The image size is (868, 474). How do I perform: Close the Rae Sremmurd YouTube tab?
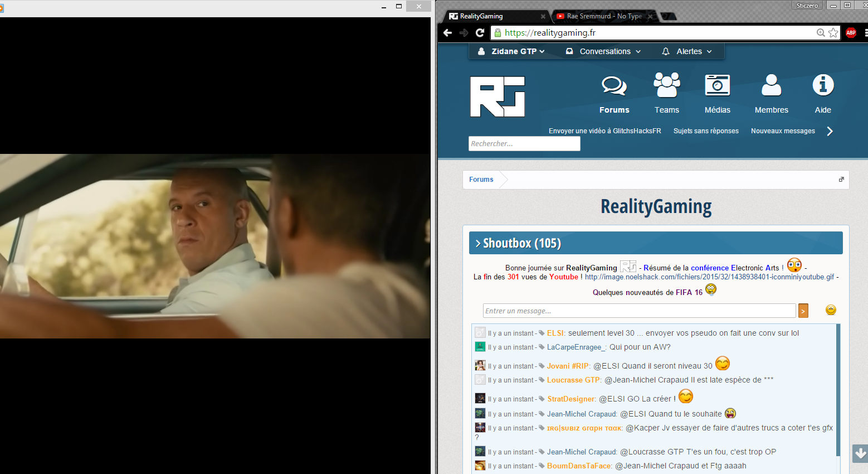pyautogui.click(x=650, y=17)
